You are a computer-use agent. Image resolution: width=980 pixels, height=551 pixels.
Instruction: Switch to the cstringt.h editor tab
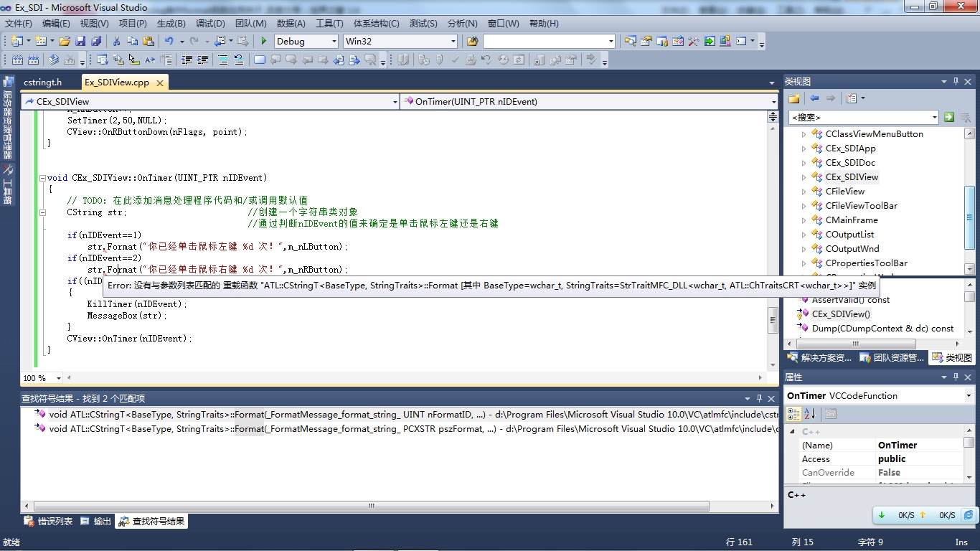(x=43, y=83)
